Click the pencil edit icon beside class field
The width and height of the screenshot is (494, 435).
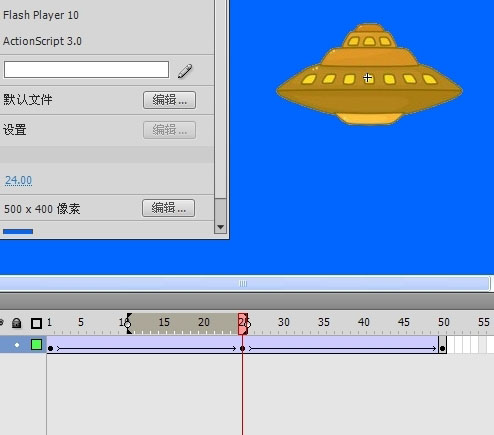(x=185, y=71)
